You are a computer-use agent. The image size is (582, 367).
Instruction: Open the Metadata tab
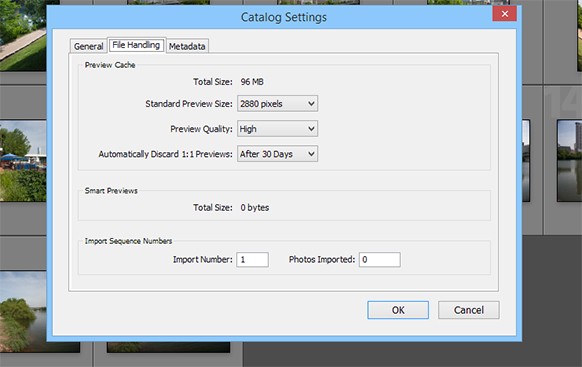tap(187, 46)
